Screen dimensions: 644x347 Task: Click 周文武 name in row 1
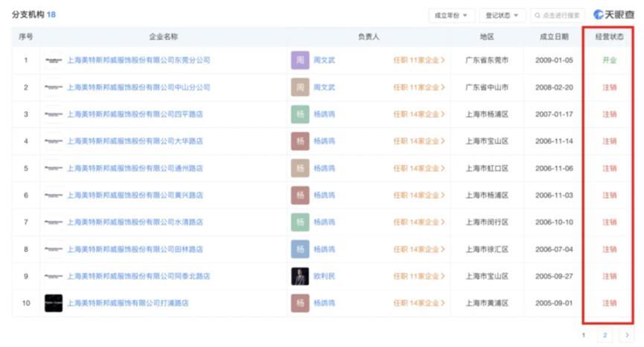pyautogui.click(x=324, y=60)
